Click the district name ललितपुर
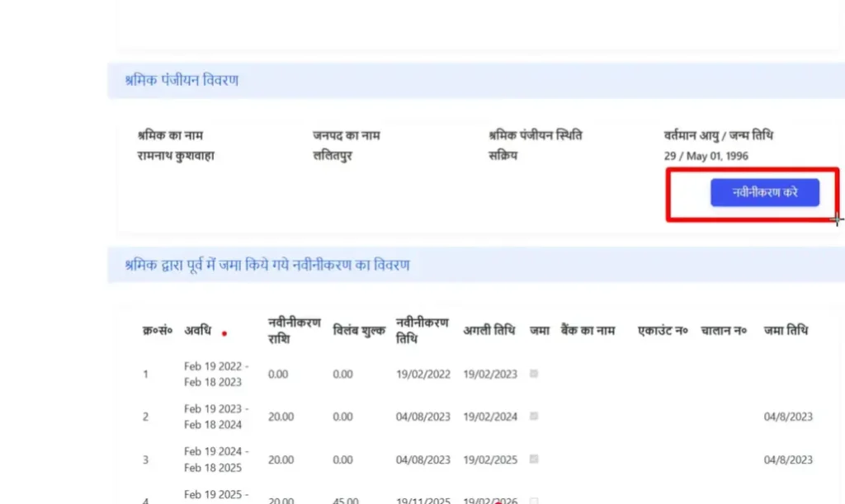 click(x=330, y=153)
